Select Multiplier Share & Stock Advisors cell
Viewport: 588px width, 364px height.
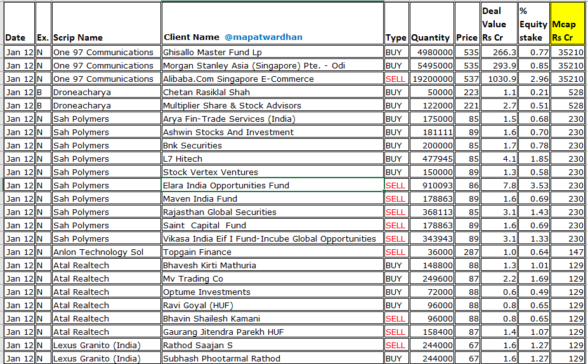click(273, 105)
